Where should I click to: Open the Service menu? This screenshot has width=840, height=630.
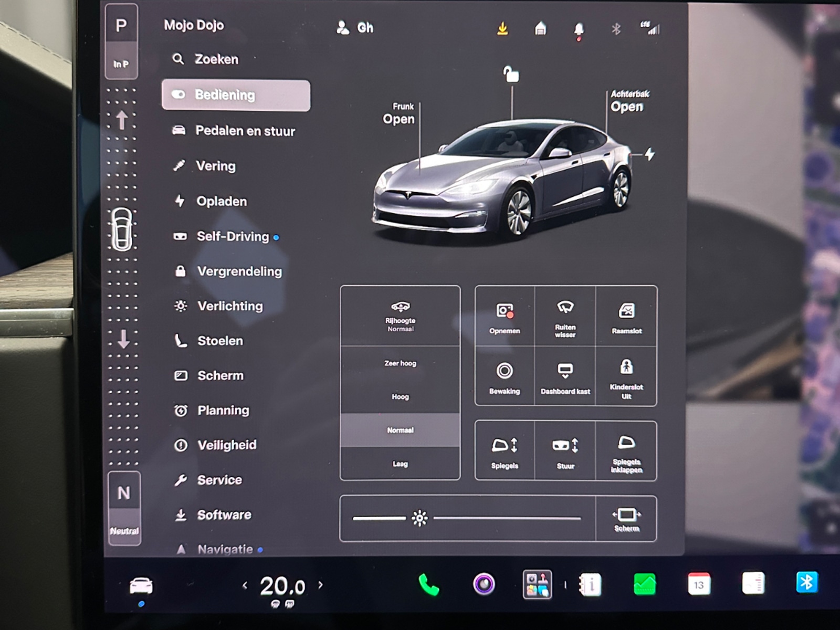208,480
